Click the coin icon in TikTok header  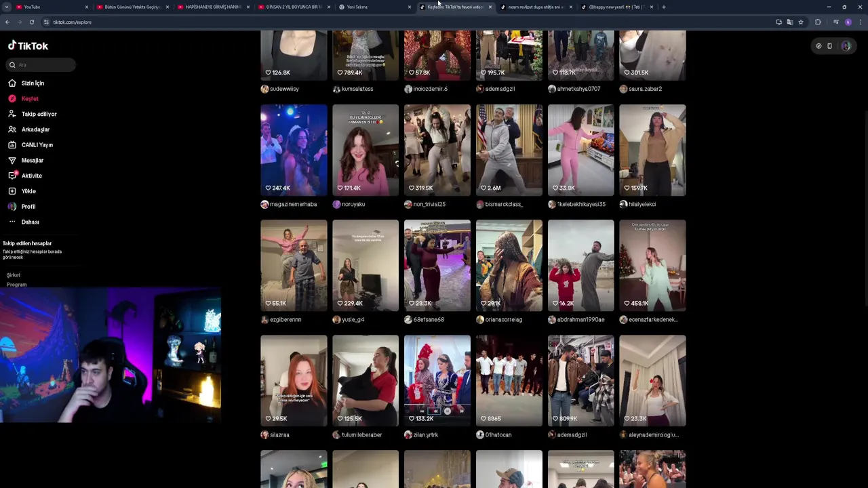click(x=818, y=46)
